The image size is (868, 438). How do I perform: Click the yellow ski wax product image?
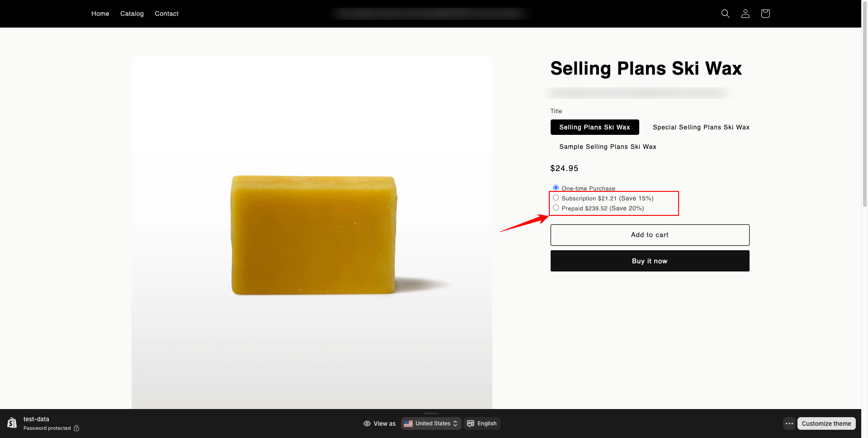point(313,235)
